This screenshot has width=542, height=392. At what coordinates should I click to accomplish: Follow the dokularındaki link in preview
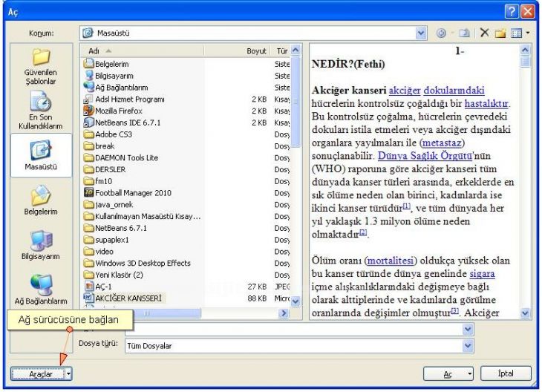[x=454, y=91]
